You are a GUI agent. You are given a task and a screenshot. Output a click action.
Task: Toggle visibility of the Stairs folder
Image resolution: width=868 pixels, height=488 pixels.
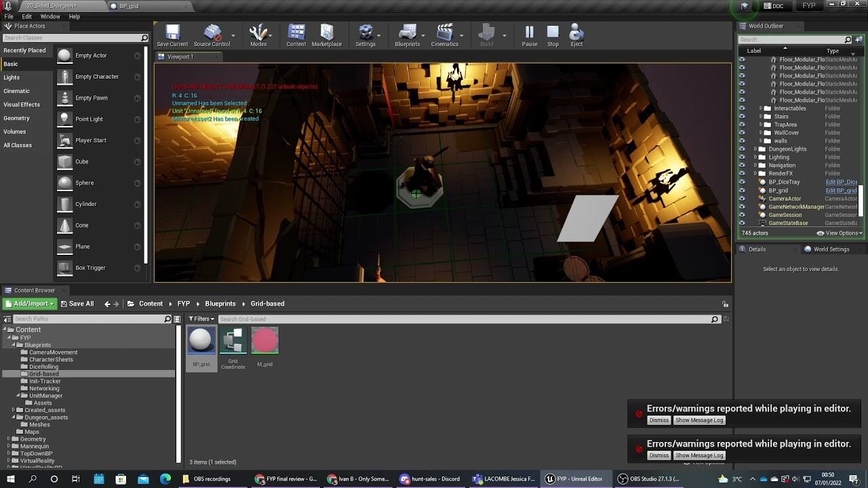click(x=742, y=116)
